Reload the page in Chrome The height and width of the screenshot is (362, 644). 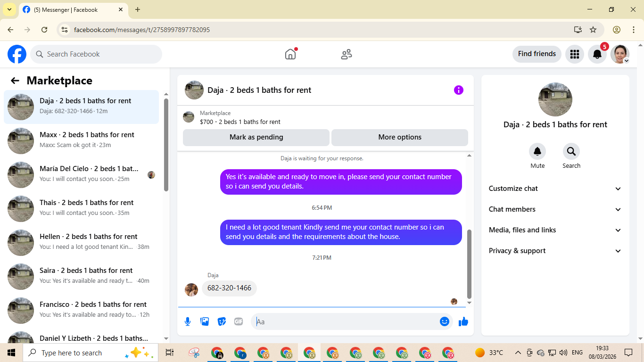44,30
